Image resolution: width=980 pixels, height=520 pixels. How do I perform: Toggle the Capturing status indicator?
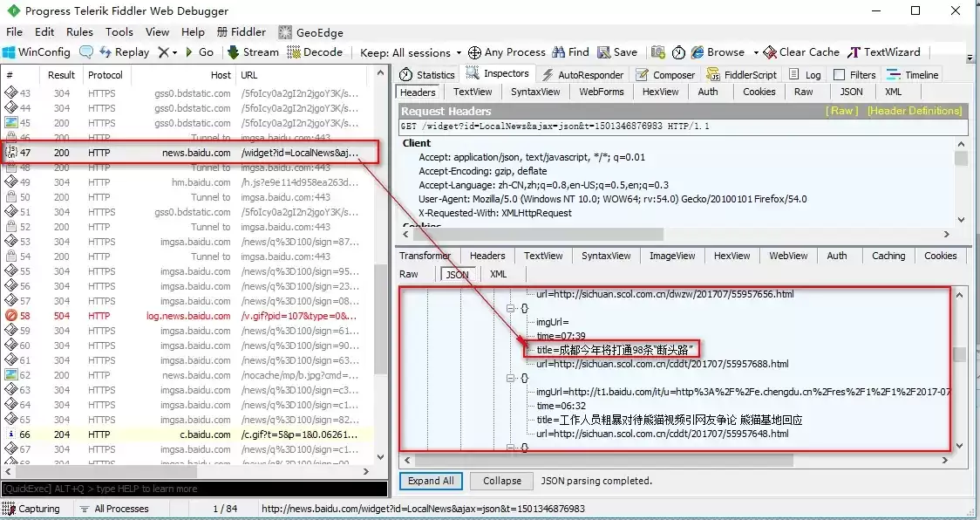[x=32, y=509]
